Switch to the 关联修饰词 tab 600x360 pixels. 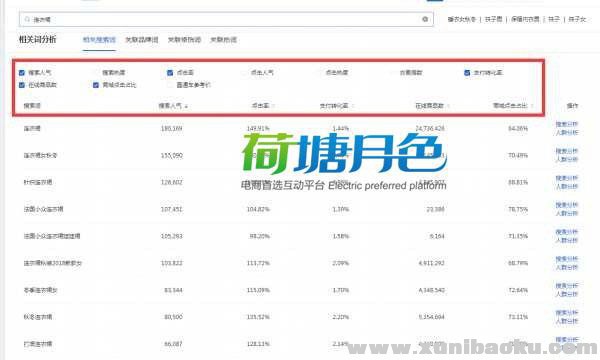click(184, 40)
